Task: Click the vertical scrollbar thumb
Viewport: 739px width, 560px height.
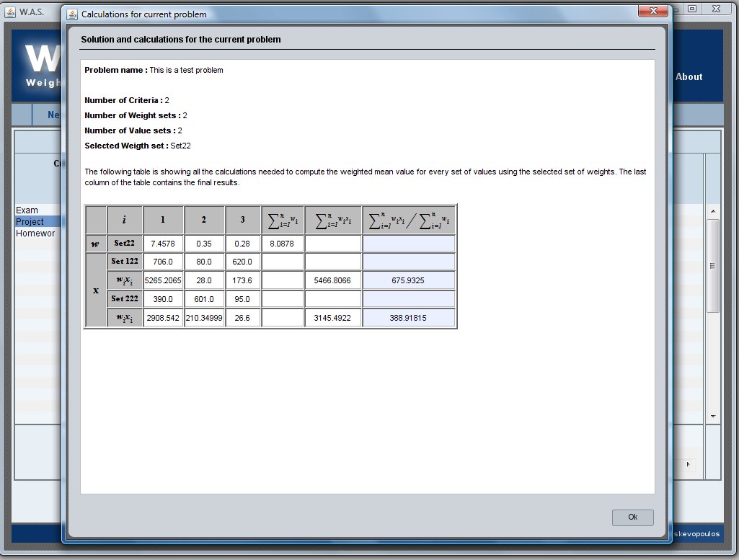Action: coord(713,265)
